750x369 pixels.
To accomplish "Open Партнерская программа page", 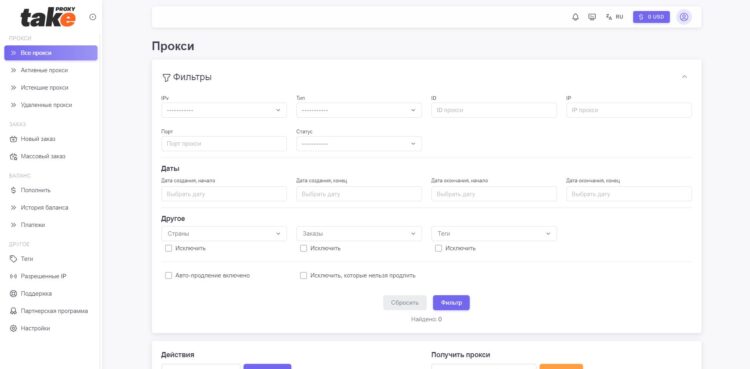I will [x=51, y=311].
